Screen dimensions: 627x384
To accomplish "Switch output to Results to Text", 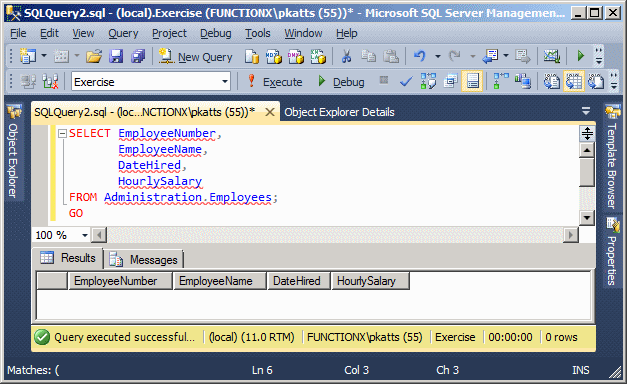I will [x=552, y=82].
